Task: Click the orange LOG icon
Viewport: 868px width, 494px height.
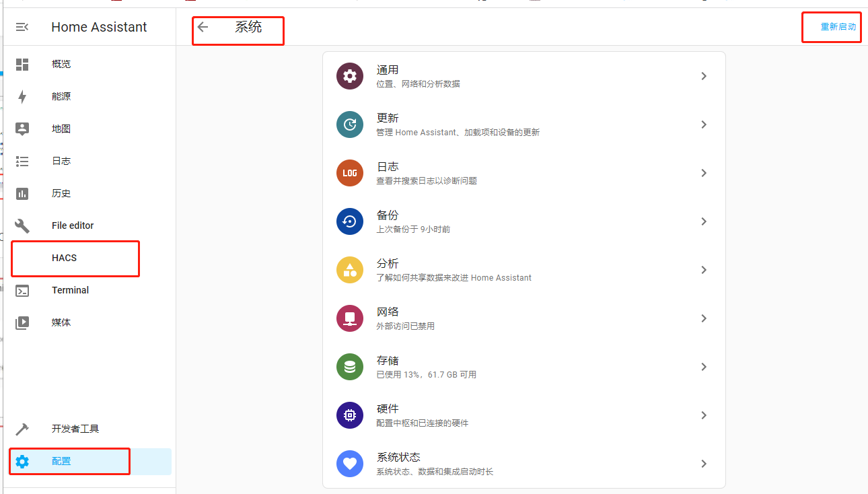Action: [350, 173]
